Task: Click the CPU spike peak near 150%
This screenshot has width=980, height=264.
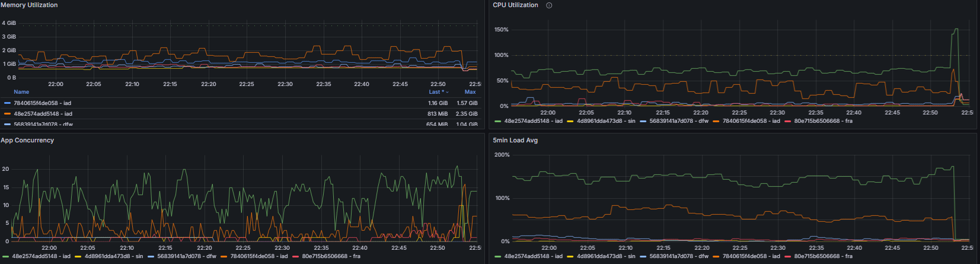Action: [x=955, y=29]
